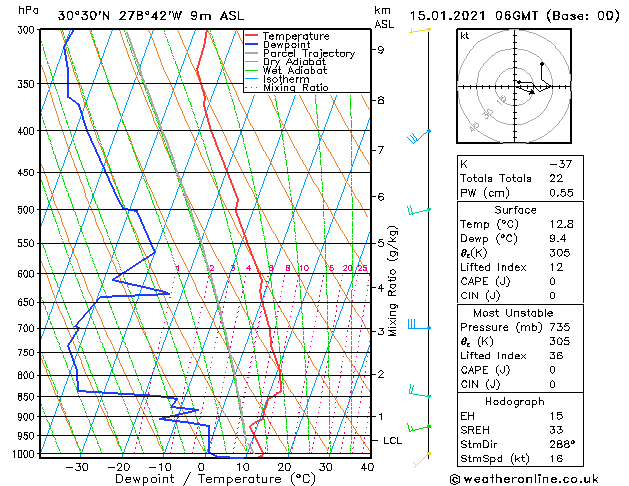Click the grey Parcel Trajectory legend line
Screen dimensions: 629x486
[x=252, y=53]
